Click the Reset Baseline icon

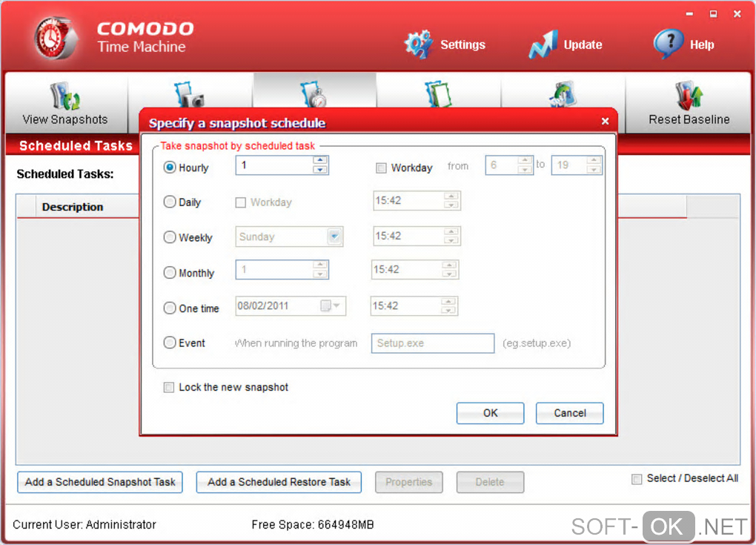[689, 96]
